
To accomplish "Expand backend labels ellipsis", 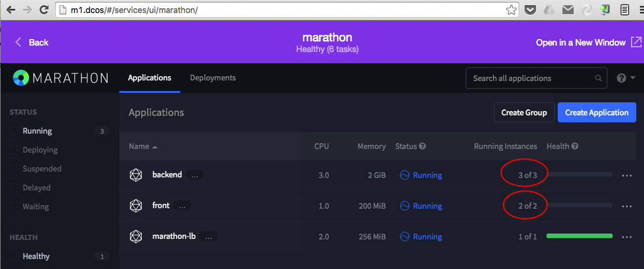I will (195, 175).
